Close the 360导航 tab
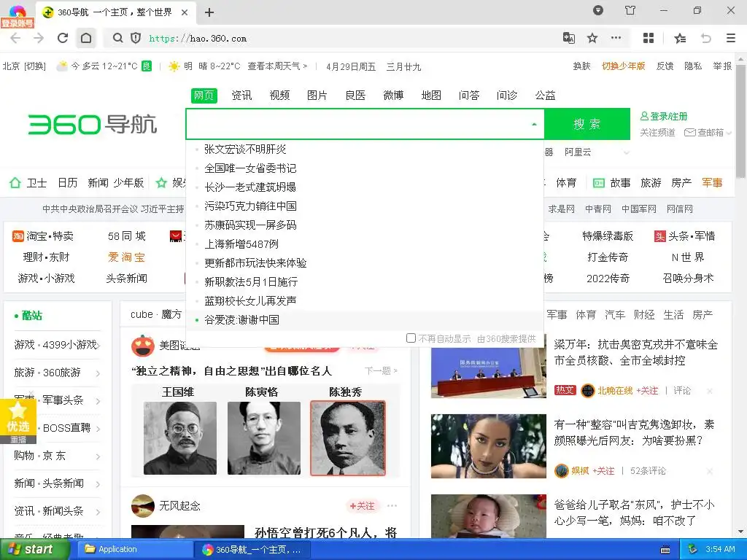 pos(185,12)
